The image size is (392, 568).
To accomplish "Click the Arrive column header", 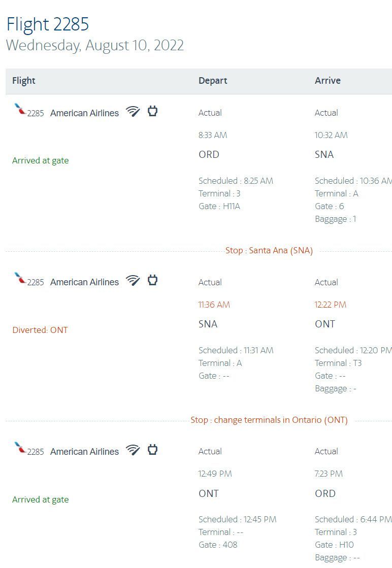I will (x=328, y=80).
